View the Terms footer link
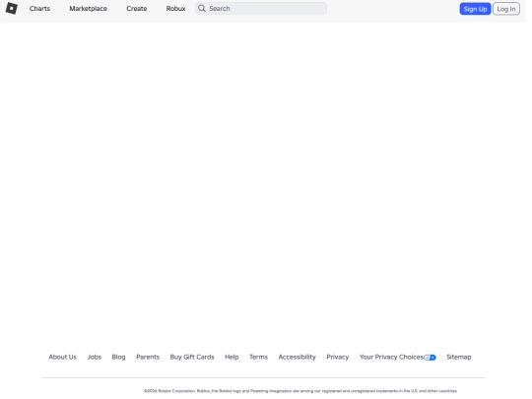The height and width of the screenshot is (399, 532). [x=258, y=357]
